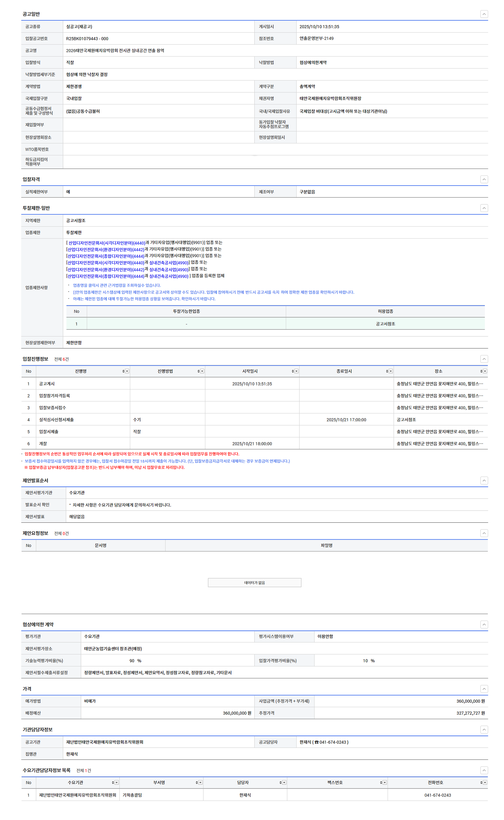Click the 데이터가 없음 empty data box
Image resolution: width=504 pixels, height=820 pixels.
pyautogui.click(x=254, y=583)
